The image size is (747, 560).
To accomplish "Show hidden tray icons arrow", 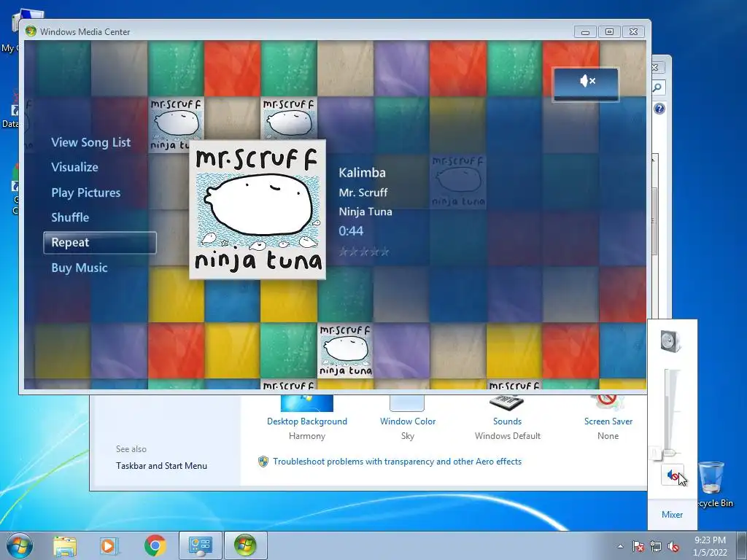I will (620, 546).
